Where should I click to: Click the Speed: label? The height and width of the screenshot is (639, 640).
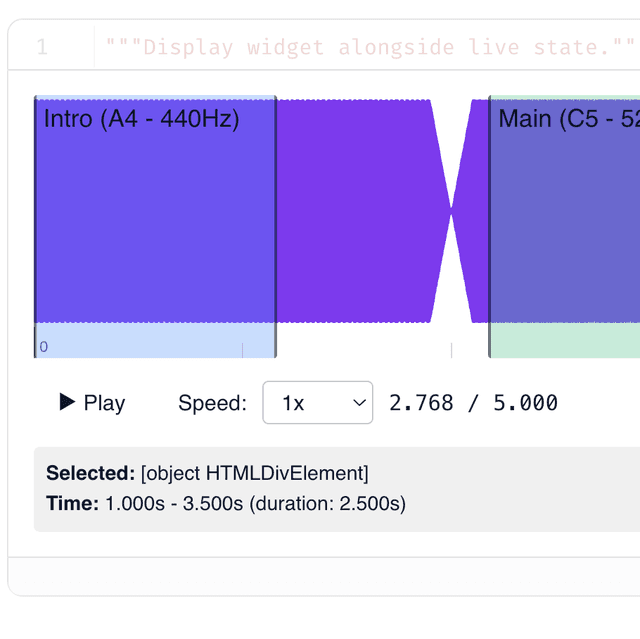click(213, 403)
